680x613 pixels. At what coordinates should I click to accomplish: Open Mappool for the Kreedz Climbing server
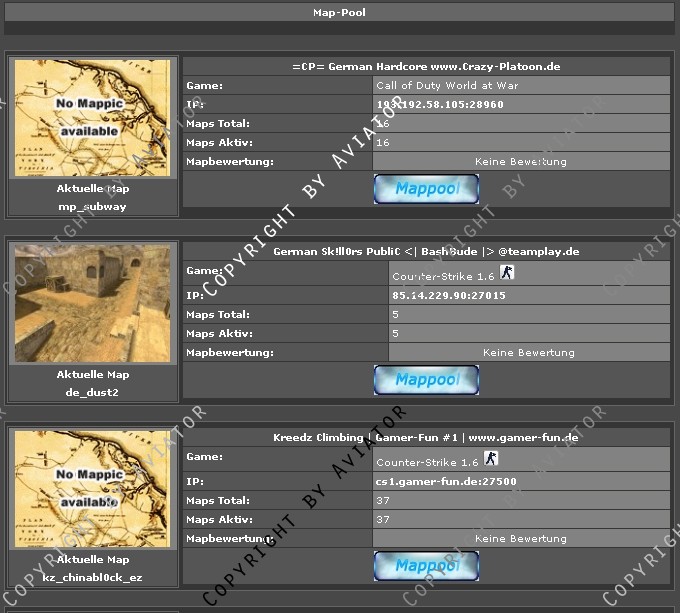(x=426, y=565)
